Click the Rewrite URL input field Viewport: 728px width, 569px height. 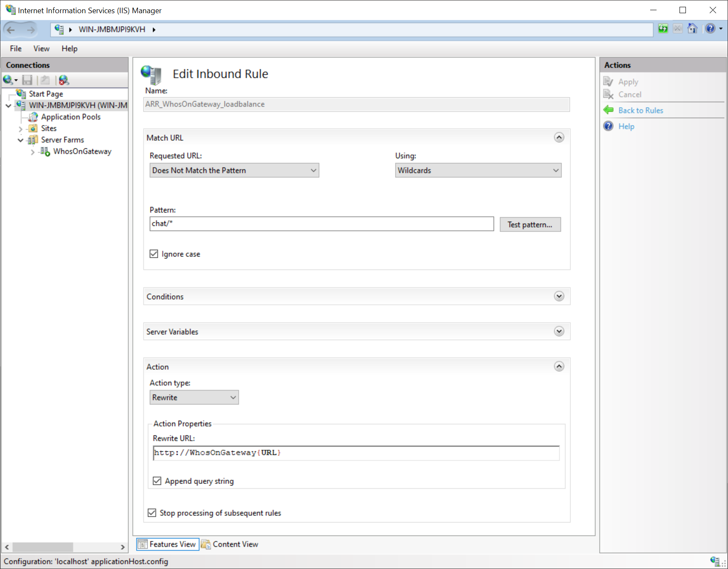(x=356, y=453)
